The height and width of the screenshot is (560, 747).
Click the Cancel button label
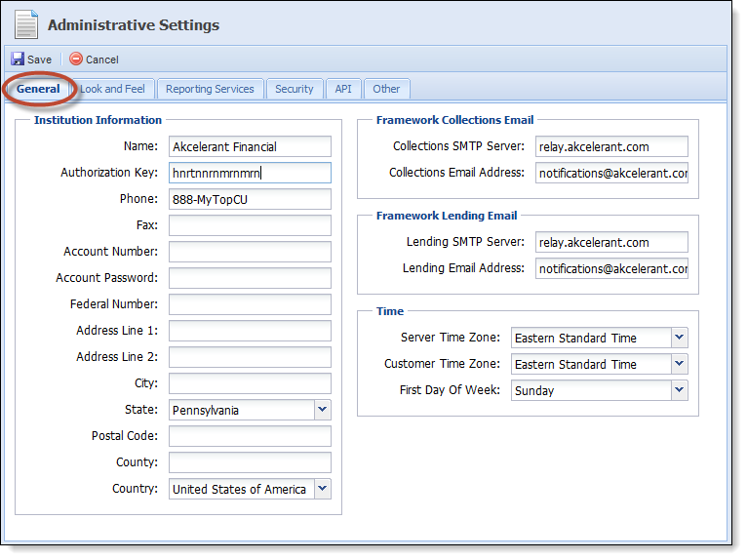pos(102,60)
